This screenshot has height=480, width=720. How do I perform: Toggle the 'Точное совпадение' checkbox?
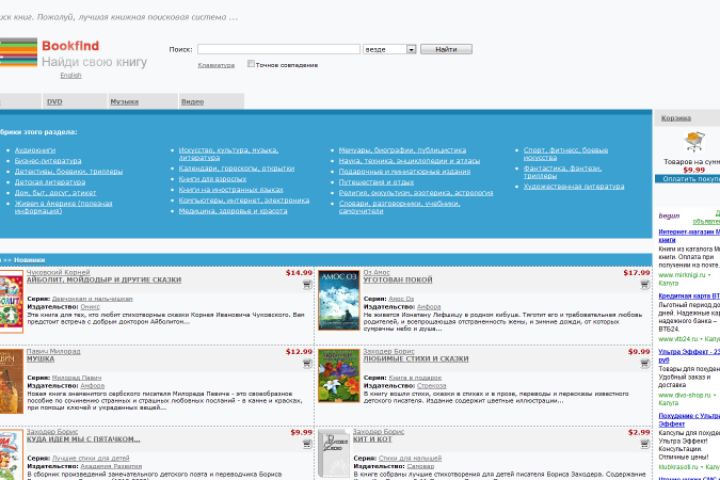pyautogui.click(x=251, y=64)
